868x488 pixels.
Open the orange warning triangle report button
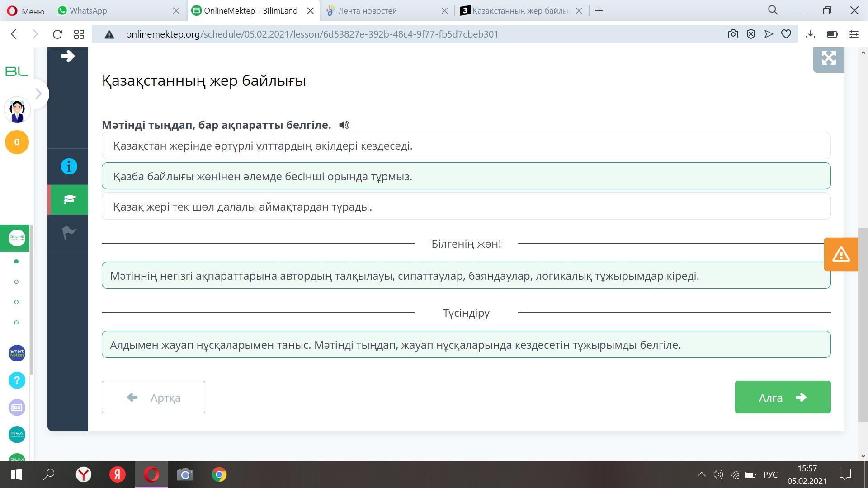tap(840, 254)
